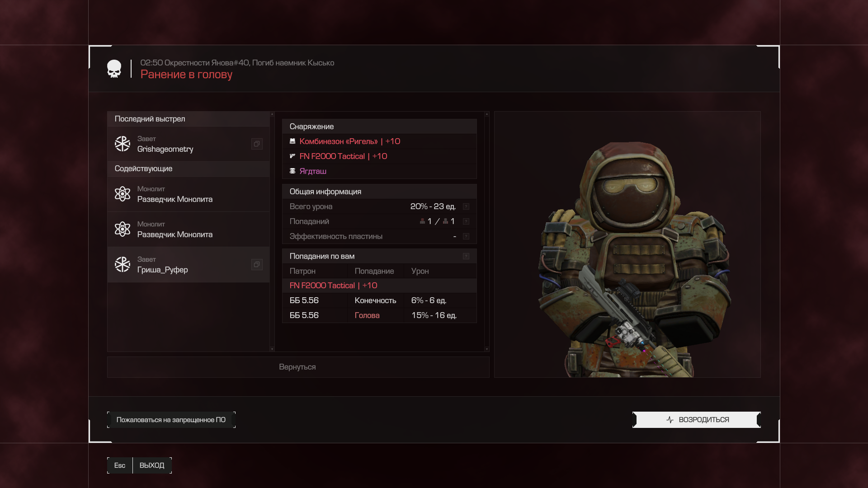Click the 20% - 23 ед. total damage value
Viewport: 868px width, 488px height.
(x=433, y=206)
